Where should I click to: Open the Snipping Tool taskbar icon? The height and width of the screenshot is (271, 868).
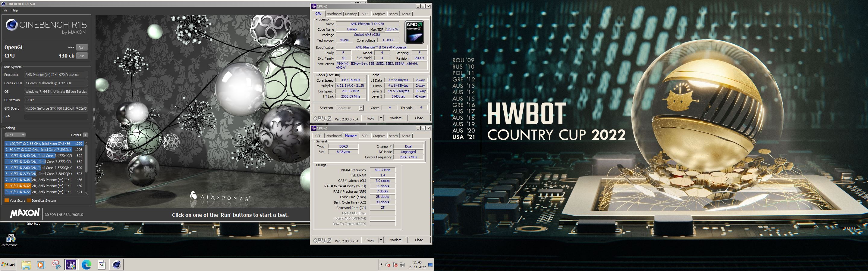coord(56,265)
